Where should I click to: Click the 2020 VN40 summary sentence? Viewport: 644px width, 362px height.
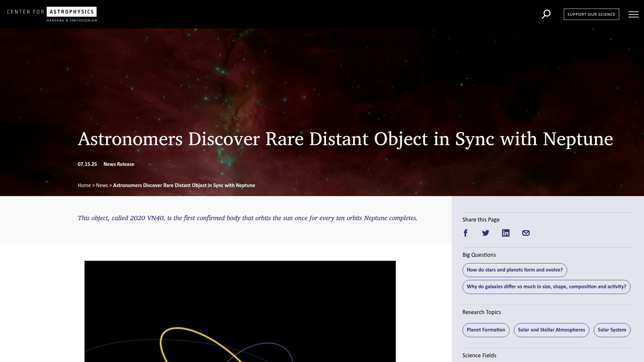pos(248,218)
